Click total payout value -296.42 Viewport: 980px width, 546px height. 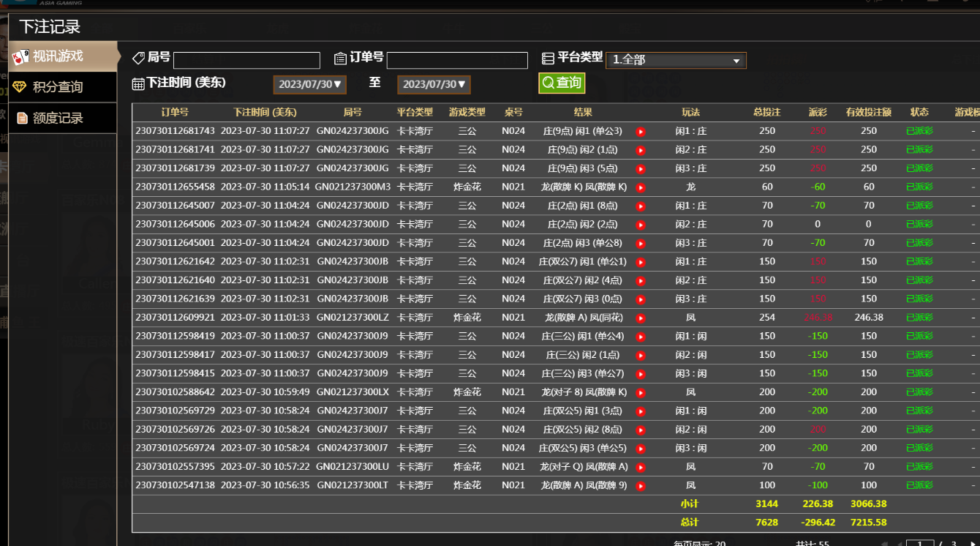pos(818,523)
